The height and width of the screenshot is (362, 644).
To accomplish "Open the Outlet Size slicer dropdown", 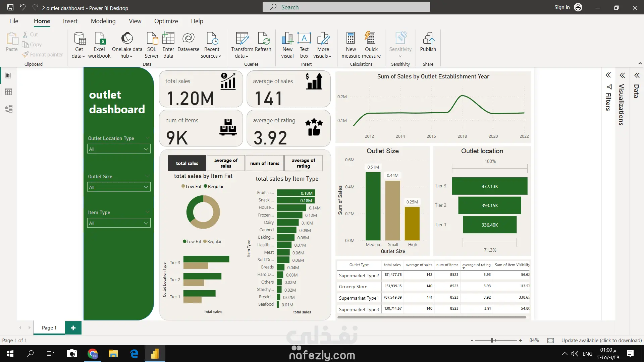I will pyautogui.click(x=146, y=187).
